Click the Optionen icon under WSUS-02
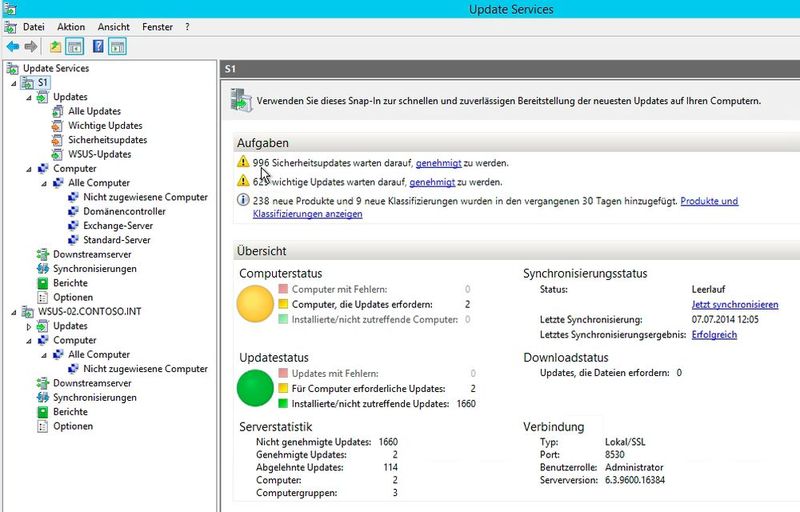 point(43,426)
